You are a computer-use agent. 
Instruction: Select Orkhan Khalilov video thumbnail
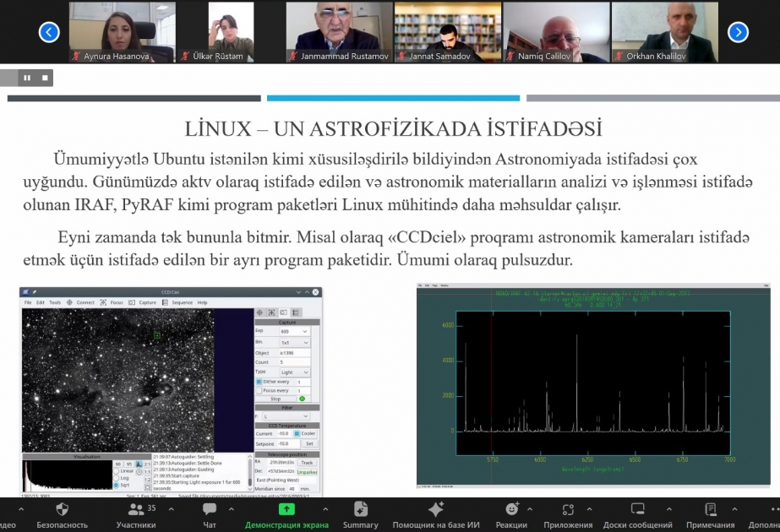click(664, 32)
